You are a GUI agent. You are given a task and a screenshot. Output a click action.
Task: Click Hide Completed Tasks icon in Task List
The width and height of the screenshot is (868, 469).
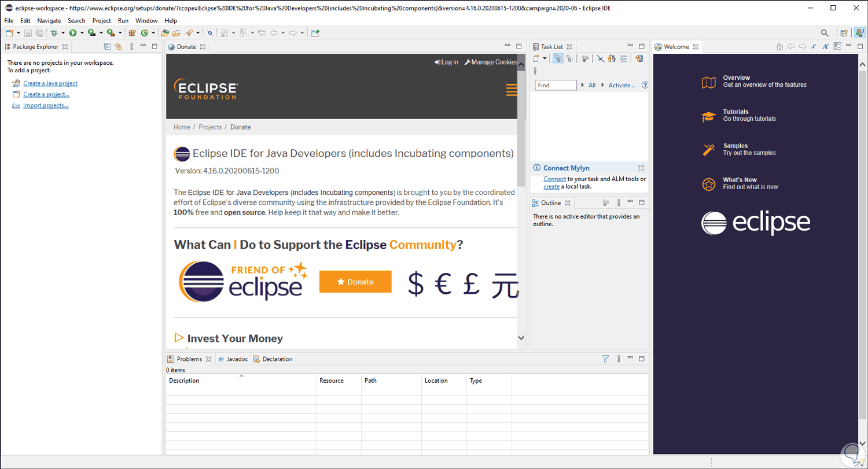601,58
